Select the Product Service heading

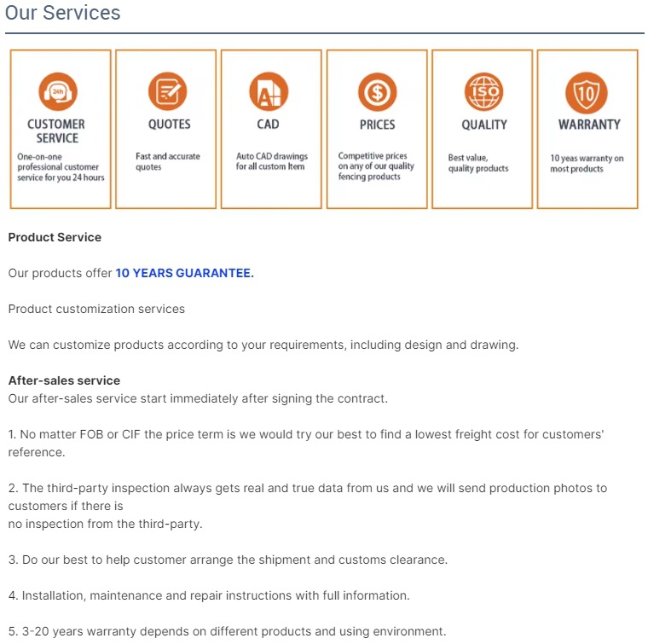[55, 237]
